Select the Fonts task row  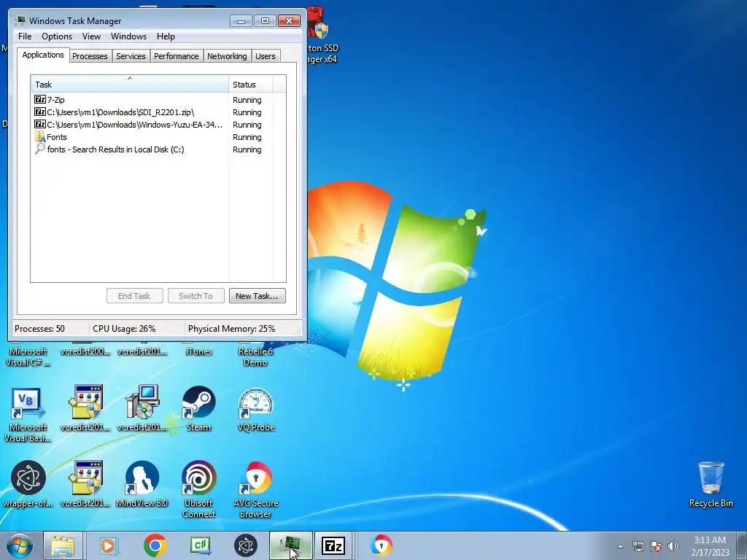click(x=152, y=136)
